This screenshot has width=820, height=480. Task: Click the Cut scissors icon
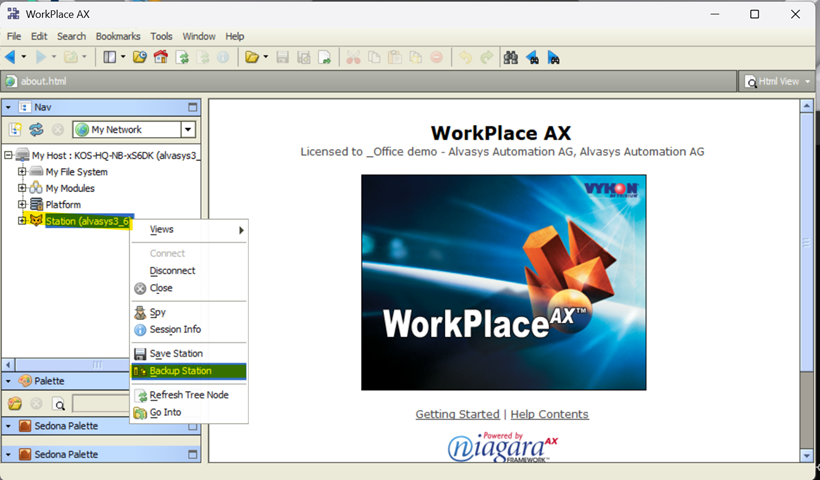[353, 58]
